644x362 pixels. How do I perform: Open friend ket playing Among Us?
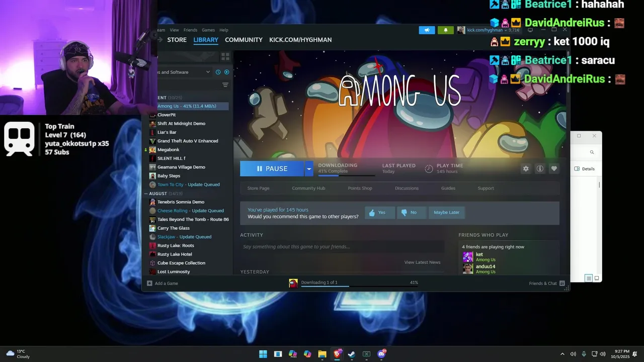(x=479, y=257)
